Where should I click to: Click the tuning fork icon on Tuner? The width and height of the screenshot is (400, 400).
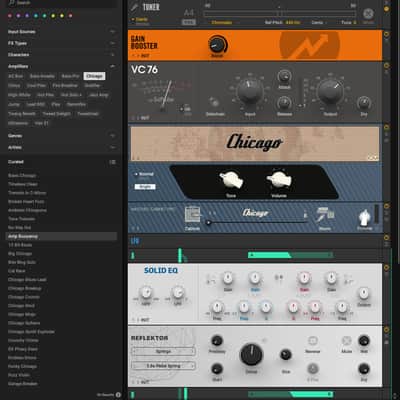click(134, 7)
